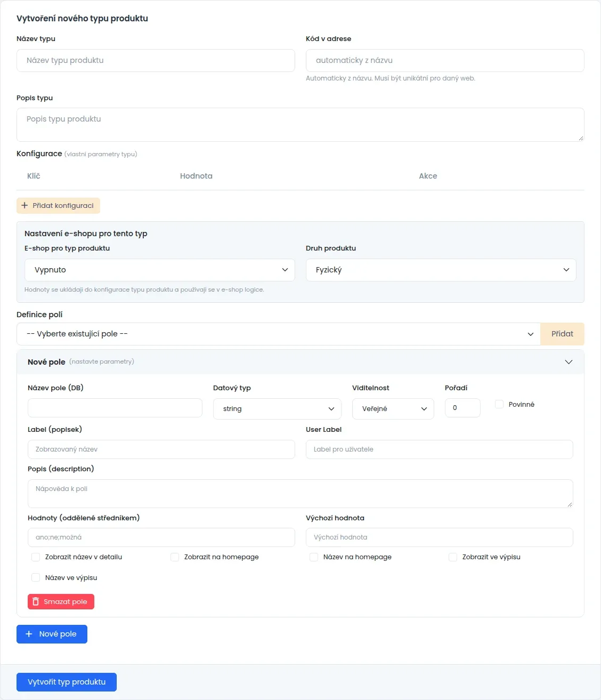601x700 pixels.
Task: Open the Datový typ dropdown
Action: [277, 409]
